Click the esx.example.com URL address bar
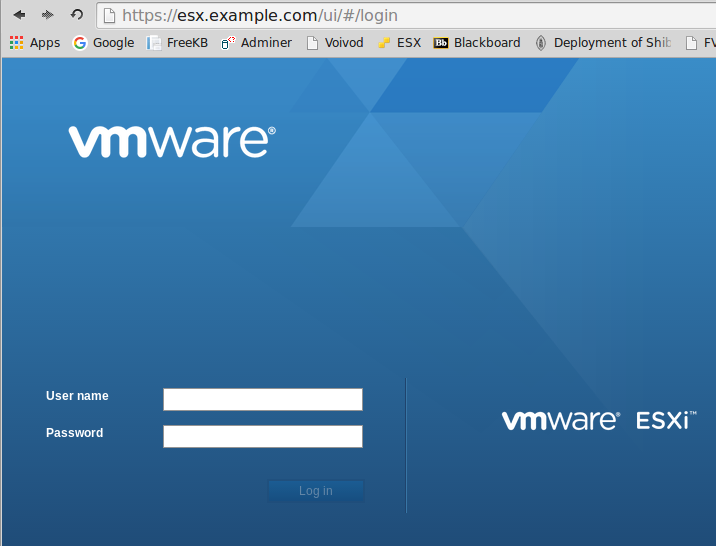 (x=406, y=16)
